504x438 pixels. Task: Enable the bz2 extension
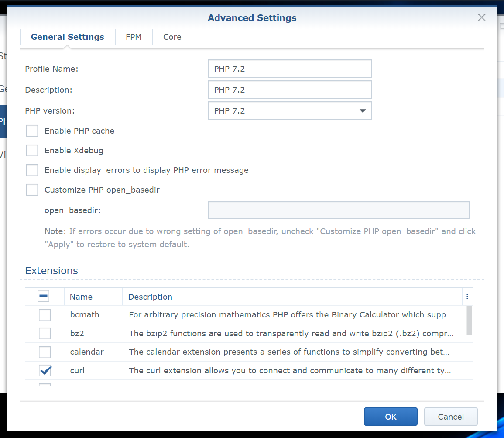coord(45,334)
